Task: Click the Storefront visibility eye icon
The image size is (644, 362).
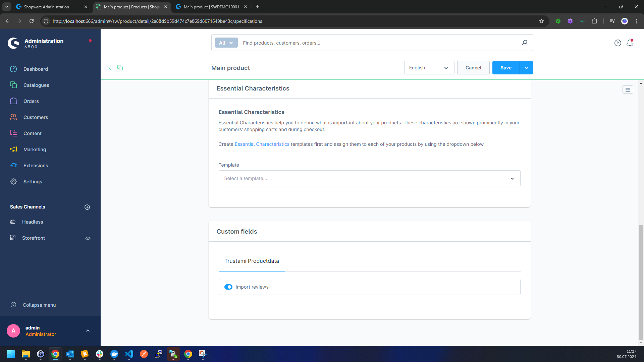Action: [88, 238]
